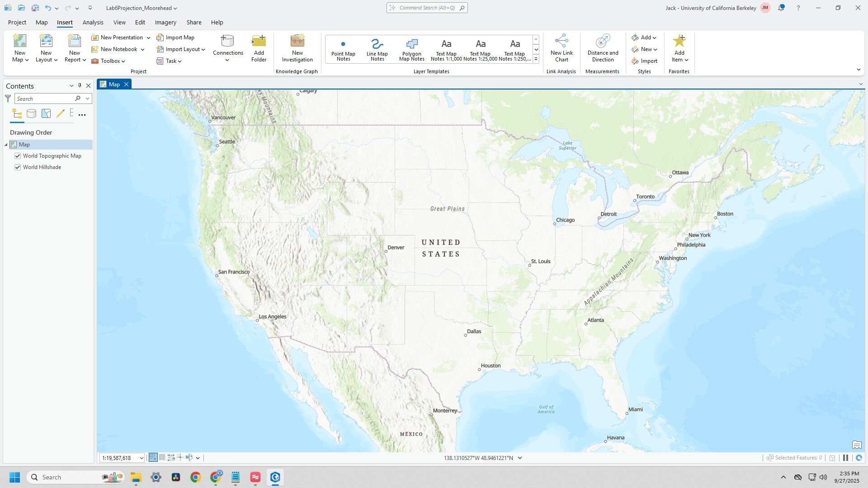The width and height of the screenshot is (868, 488).
Task: Open the map scale dropdown
Action: [141, 458]
